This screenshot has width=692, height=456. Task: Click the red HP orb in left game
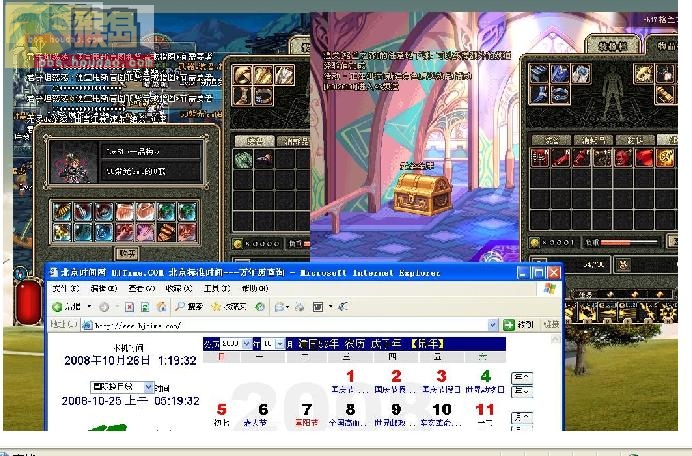point(28,301)
